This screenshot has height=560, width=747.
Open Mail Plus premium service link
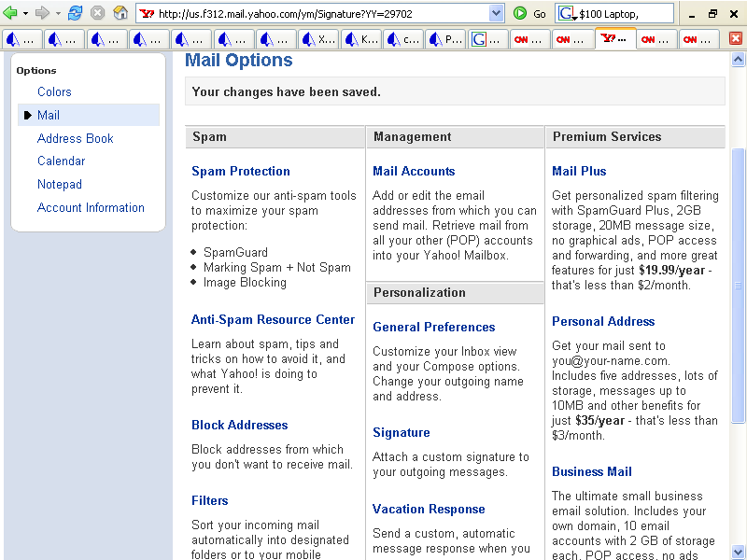(579, 171)
